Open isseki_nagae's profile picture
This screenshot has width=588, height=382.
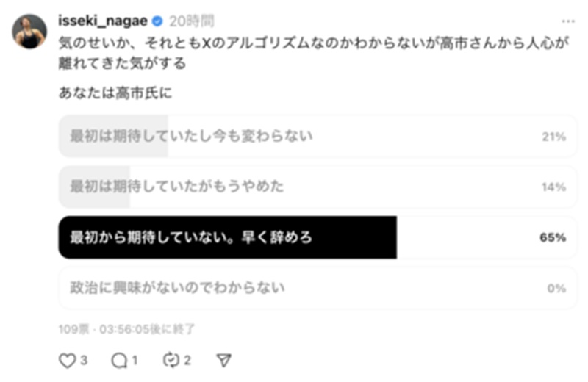click(x=29, y=32)
